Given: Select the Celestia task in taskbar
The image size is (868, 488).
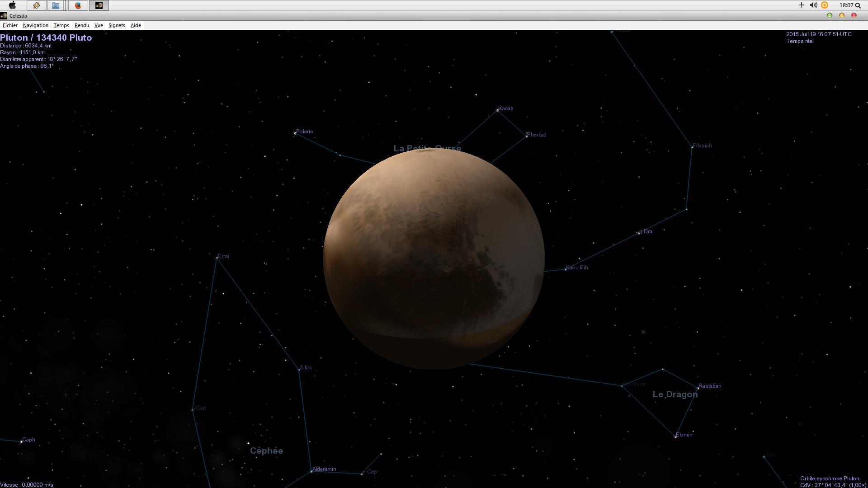Looking at the screenshot, I should (99, 5).
